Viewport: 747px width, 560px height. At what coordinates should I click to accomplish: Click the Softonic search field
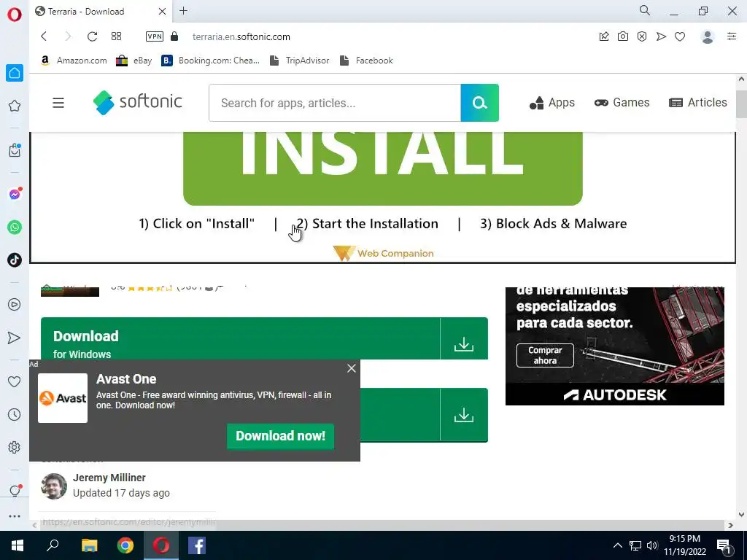pyautogui.click(x=335, y=103)
